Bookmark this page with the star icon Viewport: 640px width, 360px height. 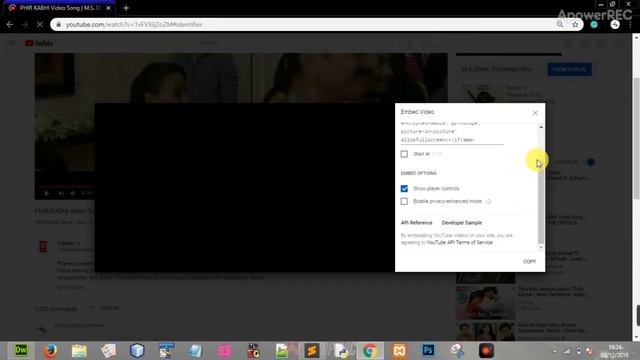(x=575, y=24)
